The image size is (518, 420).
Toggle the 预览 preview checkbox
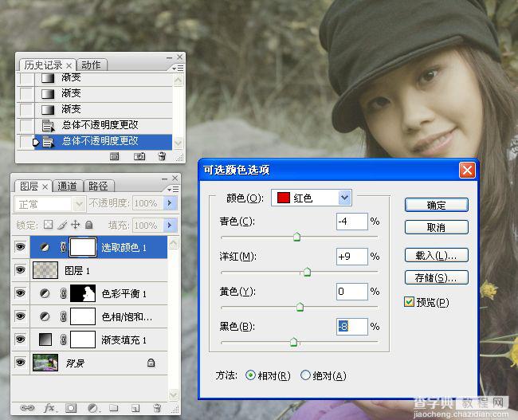pos(409,302)
